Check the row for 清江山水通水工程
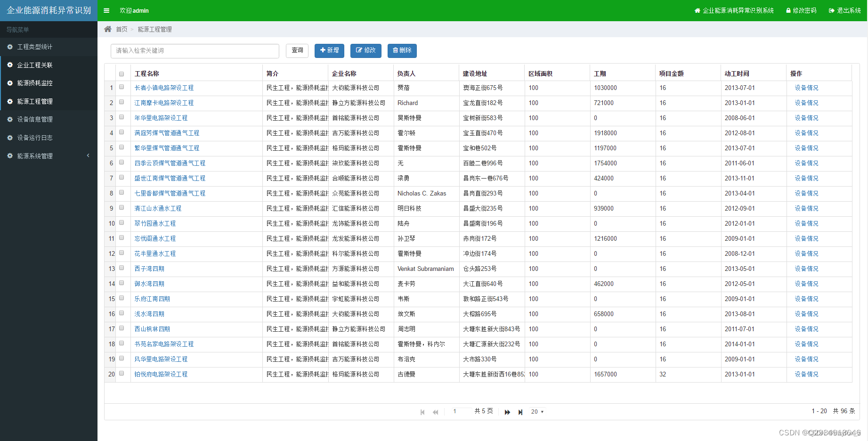The width and height of the screenshot is (868, 441). click(x=122, y=208)
